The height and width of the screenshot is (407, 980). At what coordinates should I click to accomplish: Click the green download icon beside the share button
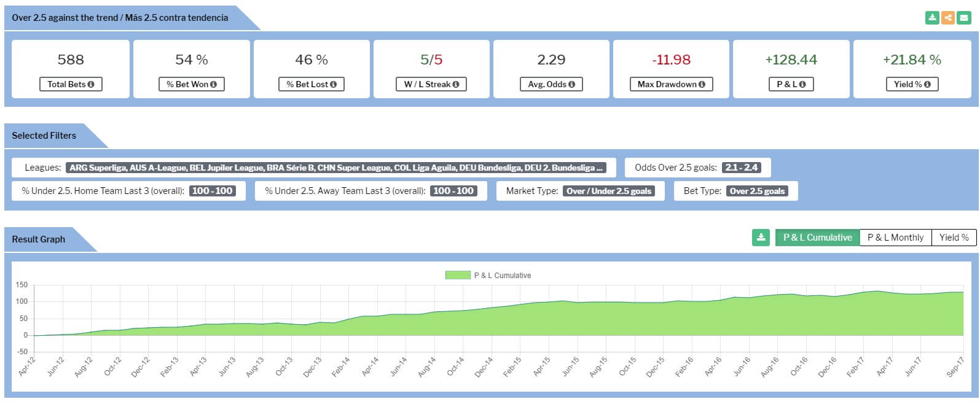coord(932,17)
